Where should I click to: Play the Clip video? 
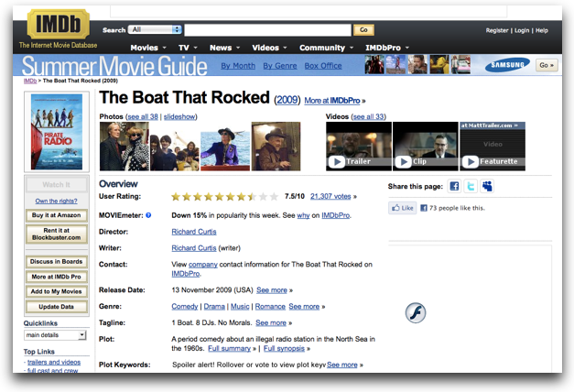coord(425,147)
